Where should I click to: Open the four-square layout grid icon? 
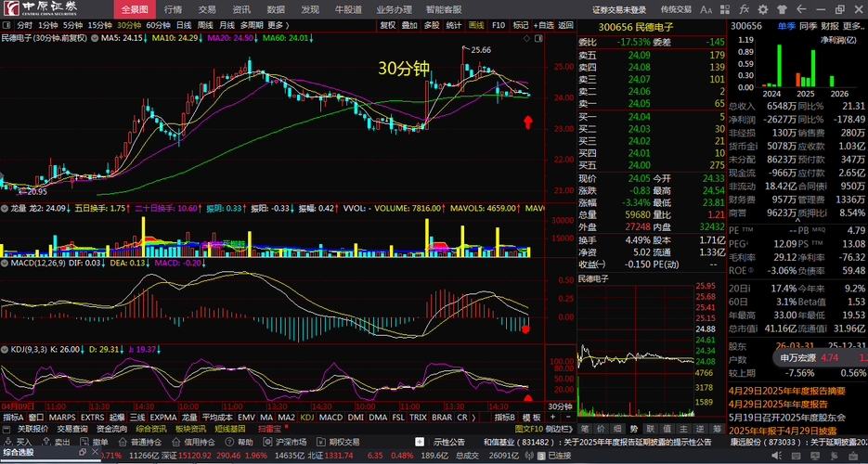tap(726, 9)
